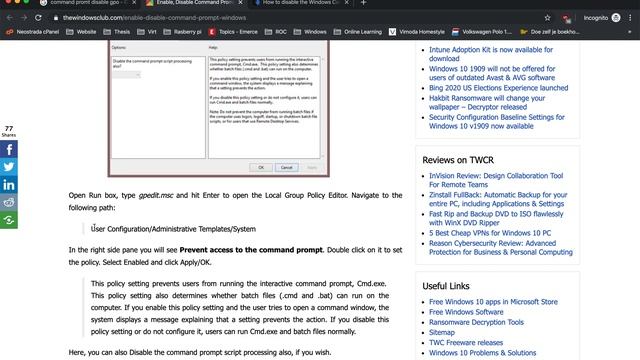Click the italic 'gpedit.msc' text
Viewport: 640px width, 360px height.
pyautogui.click(x=156, y=196)
